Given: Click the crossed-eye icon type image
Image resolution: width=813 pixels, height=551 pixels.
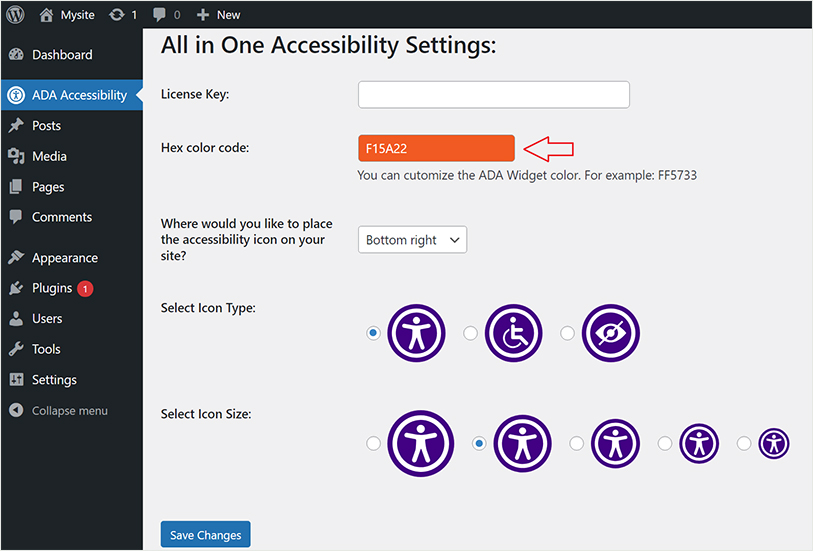Looking at the screenshot, I should [x=610, y=333].
